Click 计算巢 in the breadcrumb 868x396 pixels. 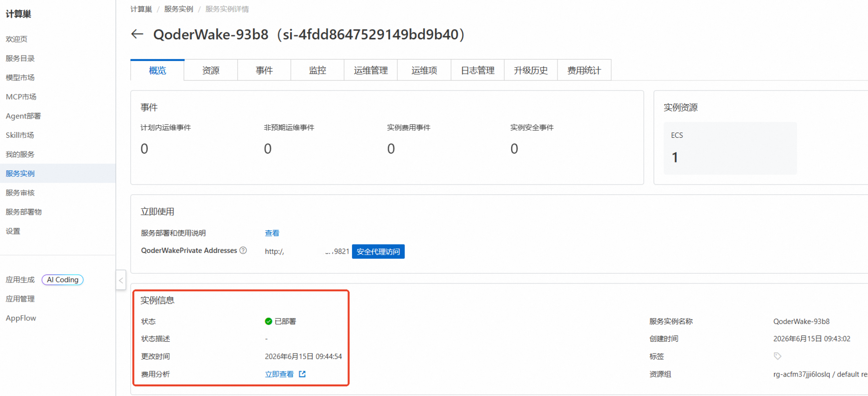(x=141, y=9)
